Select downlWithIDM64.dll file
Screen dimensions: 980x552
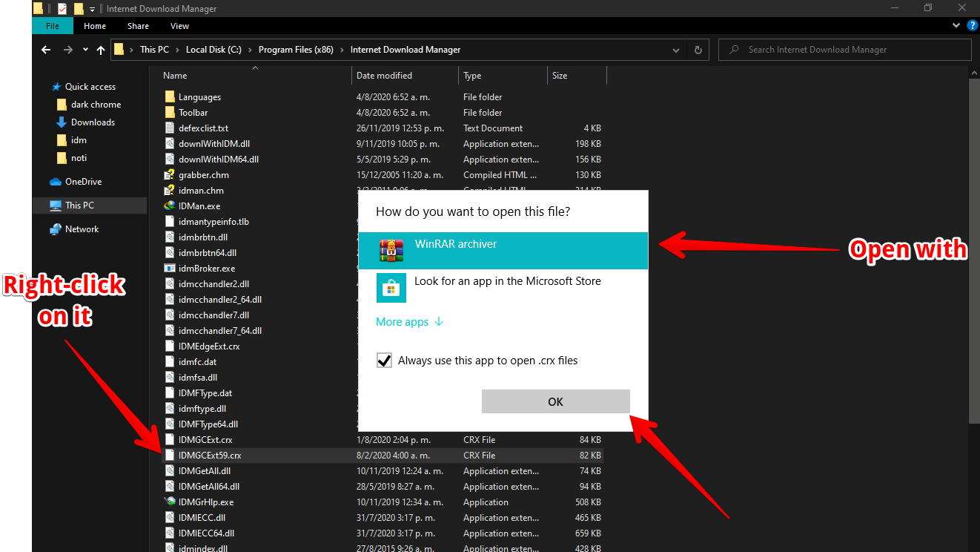(x=218, y=160)
